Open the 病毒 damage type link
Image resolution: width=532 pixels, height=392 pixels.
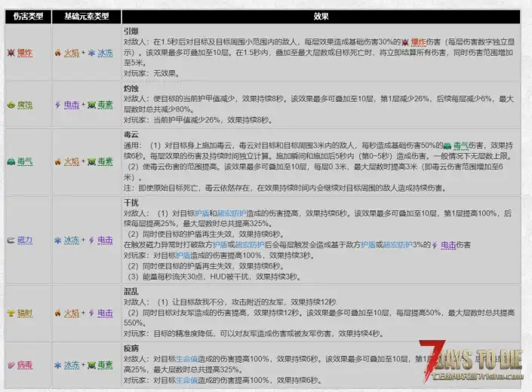(25, 365)
